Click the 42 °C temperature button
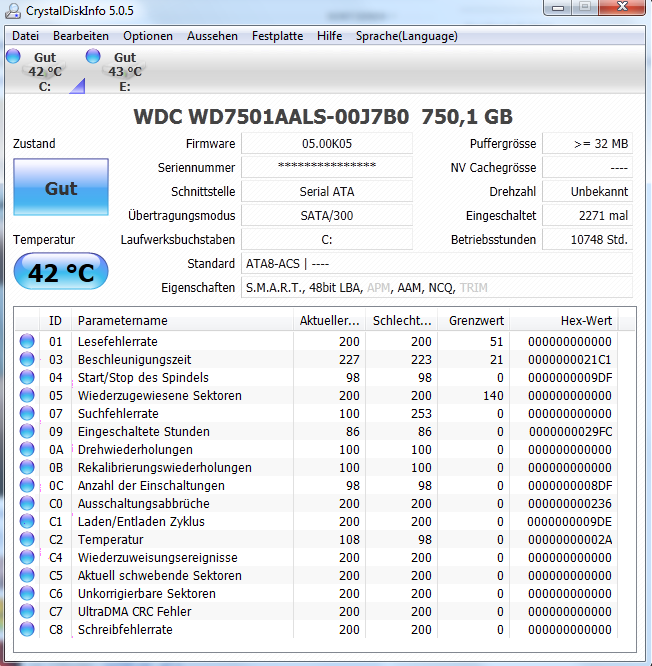The height and width of the screenshot is (666, 652). (x=61, y=272)
